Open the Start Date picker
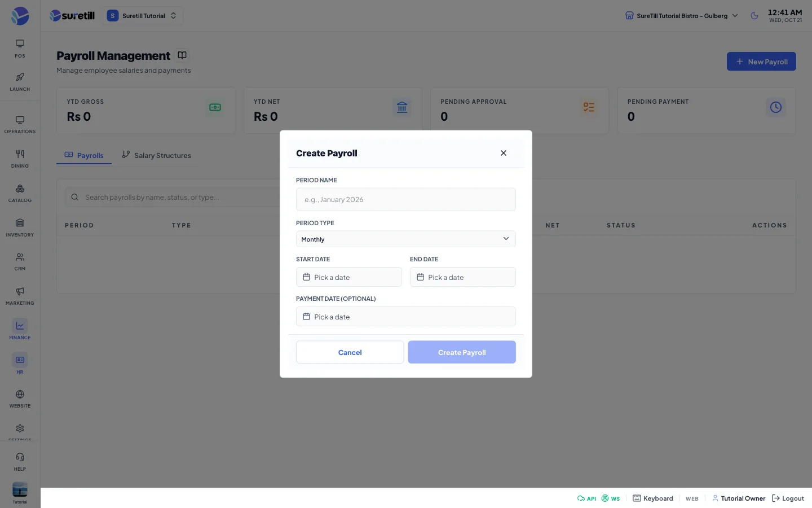Image resolution: width=812 pixels, height=508 pixels. 349,277
